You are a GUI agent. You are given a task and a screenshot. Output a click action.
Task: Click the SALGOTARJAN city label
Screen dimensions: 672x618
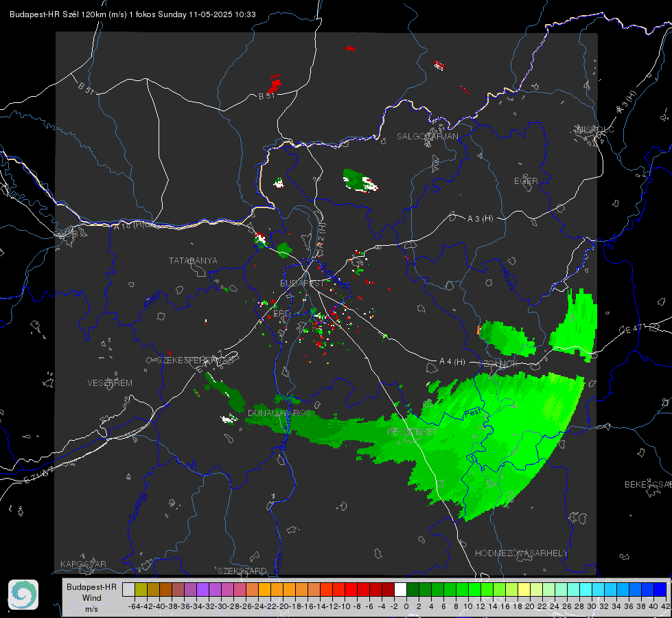[427, 137]
